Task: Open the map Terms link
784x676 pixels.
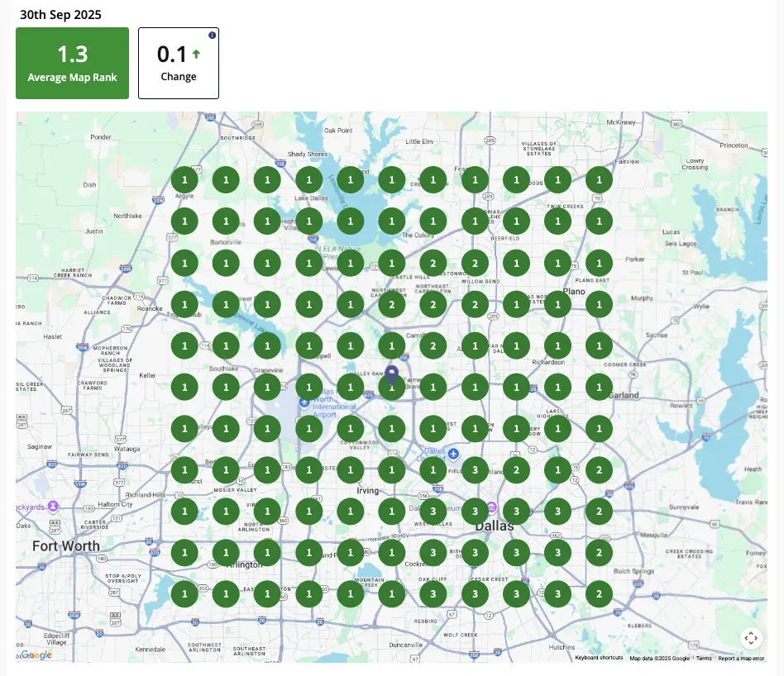Action: (x=704, y=658)
